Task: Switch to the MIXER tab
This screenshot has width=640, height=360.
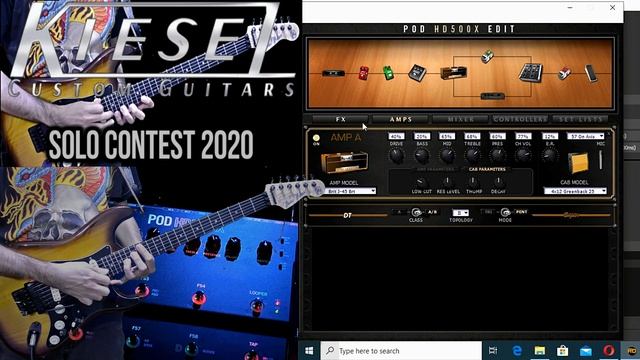Action: pos(460,119)
